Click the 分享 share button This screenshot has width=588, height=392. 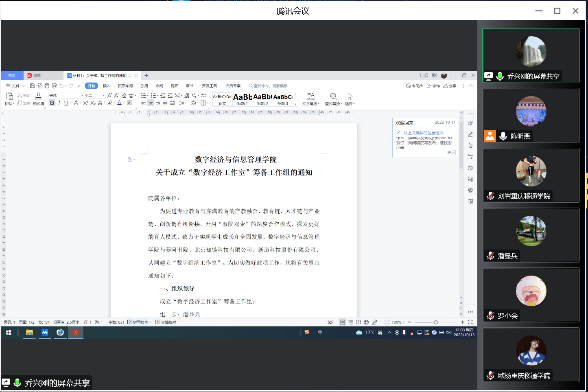[x=450, y=86]
